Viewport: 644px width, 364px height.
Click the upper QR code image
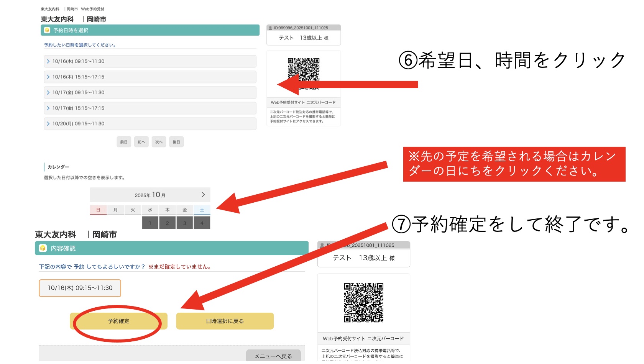point(303,70)
